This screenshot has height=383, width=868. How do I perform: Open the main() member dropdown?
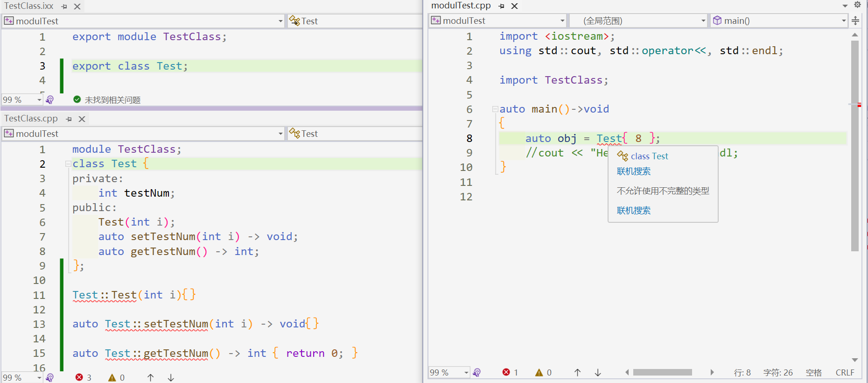pyautogui.click(x=779, y=21)
